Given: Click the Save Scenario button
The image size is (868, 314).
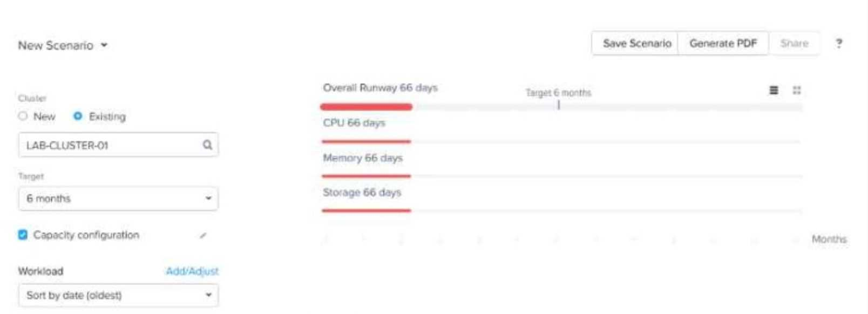Looking at the screenshot, I should pyautogui.click(x=636, y=43).
